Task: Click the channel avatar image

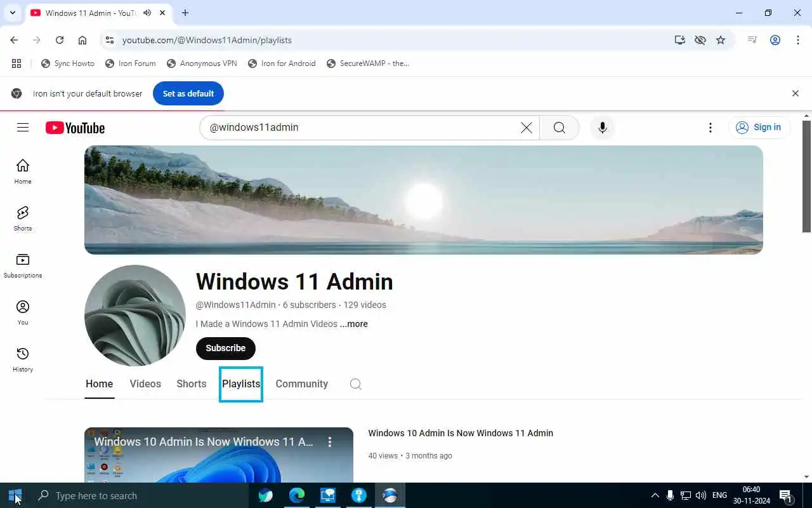Action: tap(135, 316)
